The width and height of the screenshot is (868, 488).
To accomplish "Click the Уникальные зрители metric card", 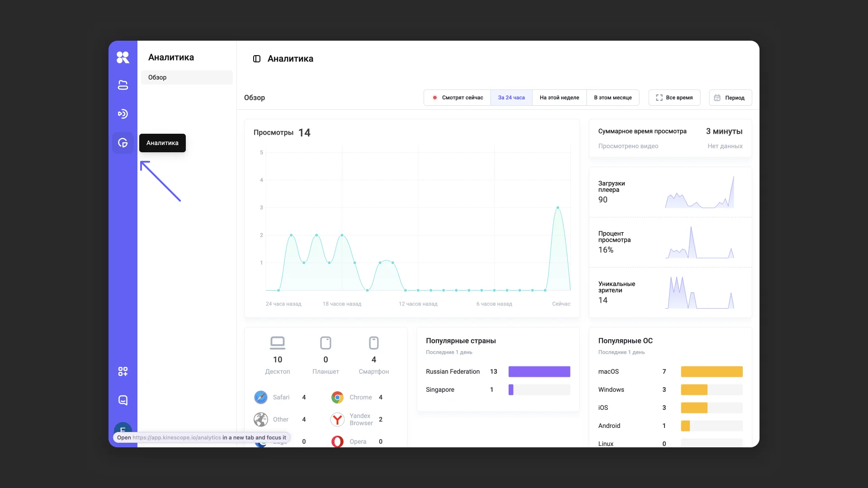I will click(x=670, y=292).
